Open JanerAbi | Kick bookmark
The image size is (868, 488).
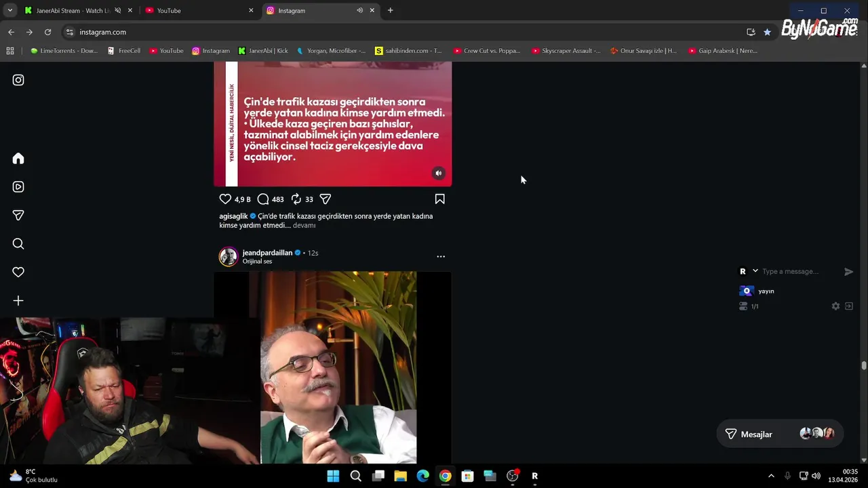(x=263, y=51)
